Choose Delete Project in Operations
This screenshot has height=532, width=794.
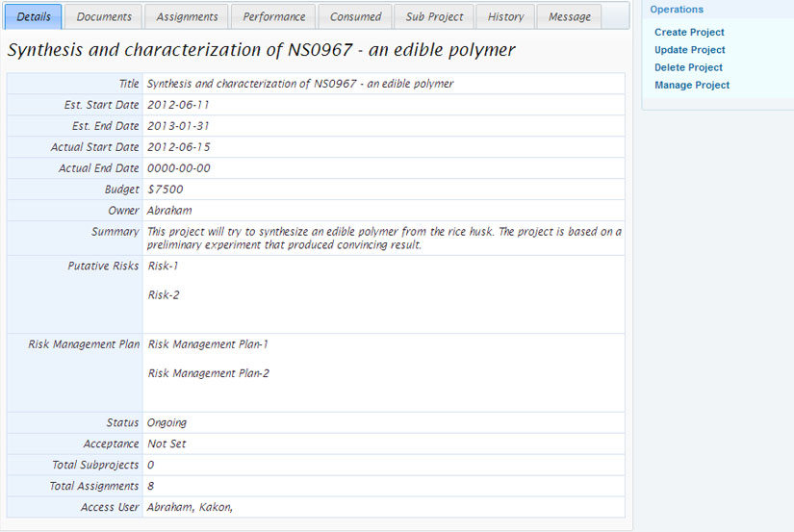(688, 67)
